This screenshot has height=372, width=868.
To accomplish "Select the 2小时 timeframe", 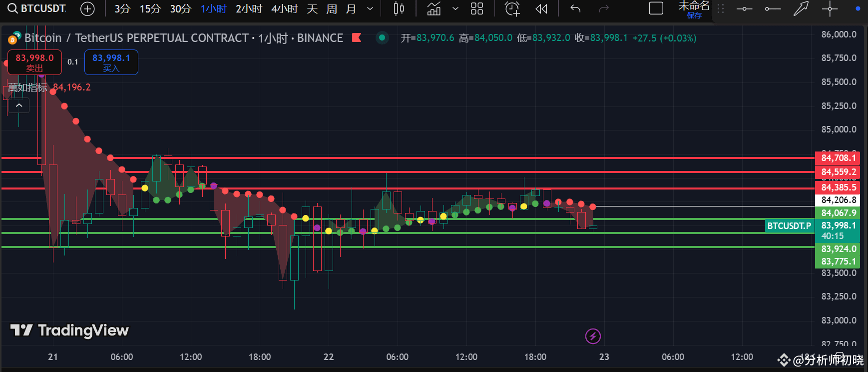I will (x=249, y=8).
